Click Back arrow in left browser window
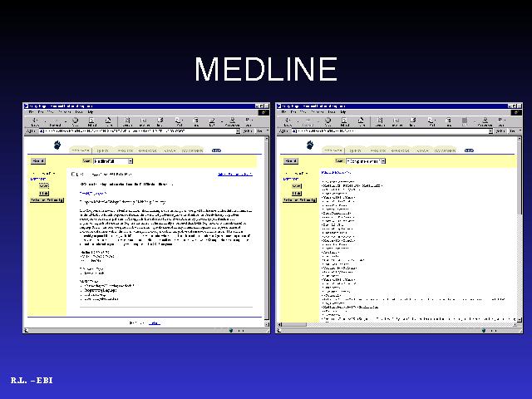This screenshot has height=399, width=532. click(35, 121)
